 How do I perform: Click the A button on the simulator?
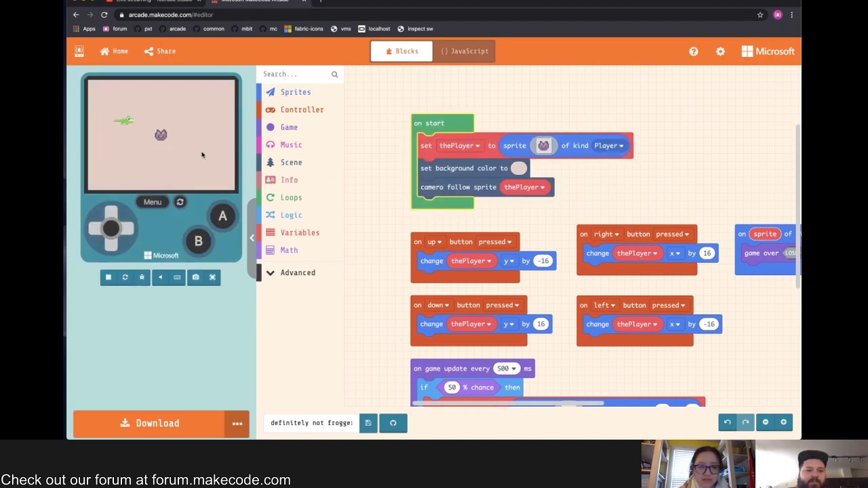[x=222, y=216]
